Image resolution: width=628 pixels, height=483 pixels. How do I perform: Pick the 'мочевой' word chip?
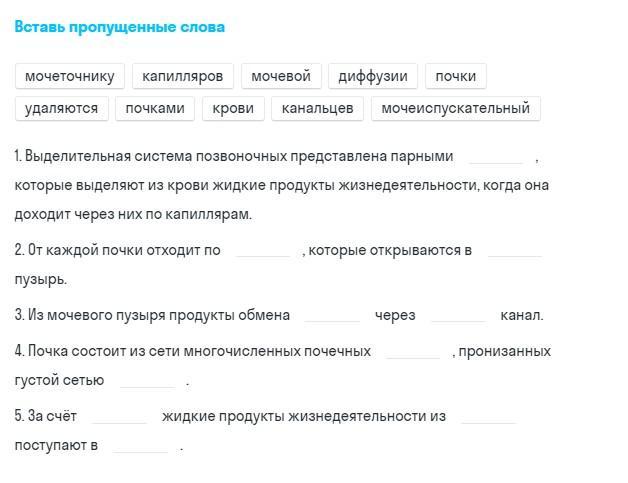point(281,76)
